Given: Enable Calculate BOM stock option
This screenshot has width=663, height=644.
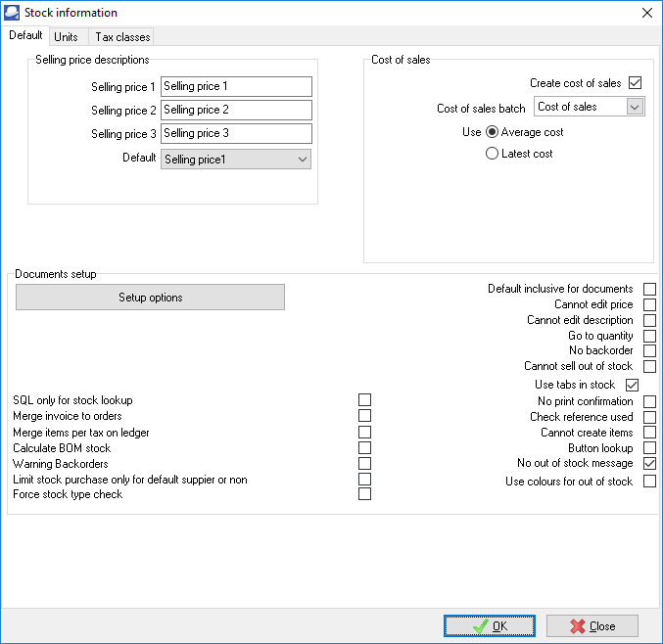Looking at the screenshot, I should pos(365,447).
